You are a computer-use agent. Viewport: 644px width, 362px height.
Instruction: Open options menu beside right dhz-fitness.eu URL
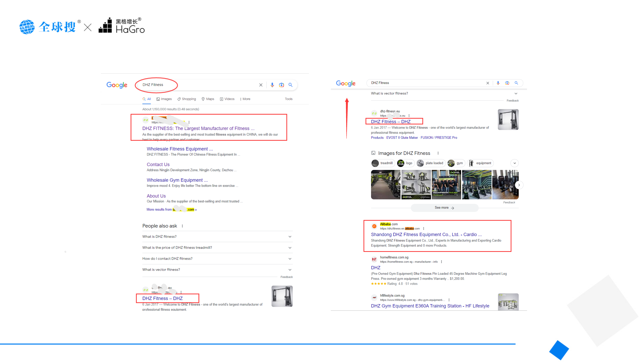[409, 116]
